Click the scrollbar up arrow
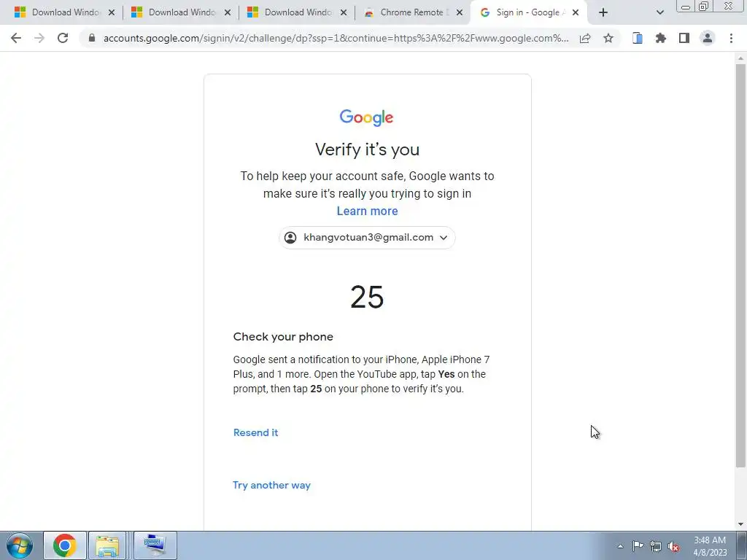The height and width of the screenshot is (560, 747). click(x=740, y=58)
